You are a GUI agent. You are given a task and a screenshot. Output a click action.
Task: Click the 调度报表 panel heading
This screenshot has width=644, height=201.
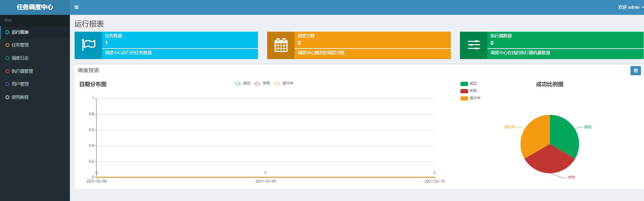click(88, 70)
